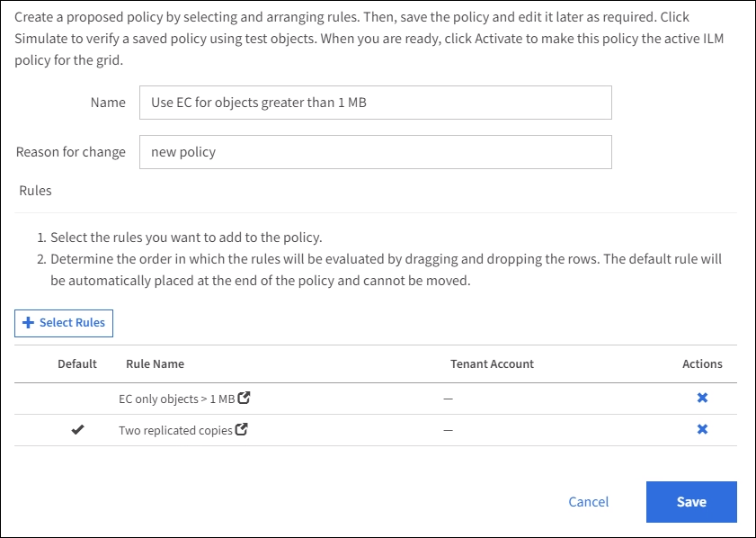Select the EC only objects > 1 MB row
Viewport: 756px width, 538px height.
click(x=176, y=399)
